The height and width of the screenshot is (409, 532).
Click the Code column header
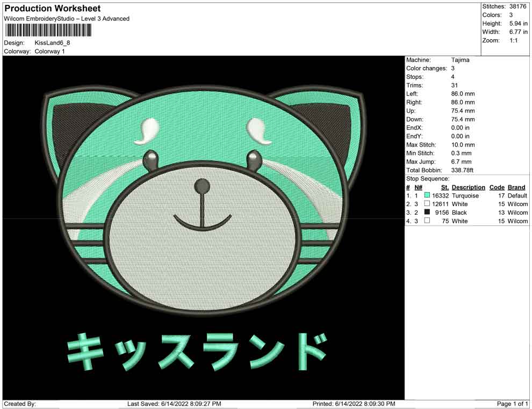pyautogui.click(x=497, y=187)
